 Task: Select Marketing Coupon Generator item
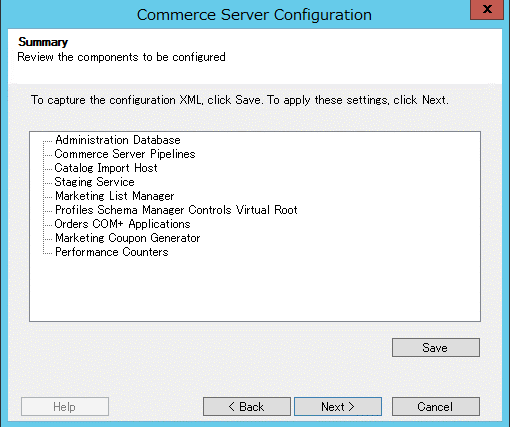coord(127,238)
